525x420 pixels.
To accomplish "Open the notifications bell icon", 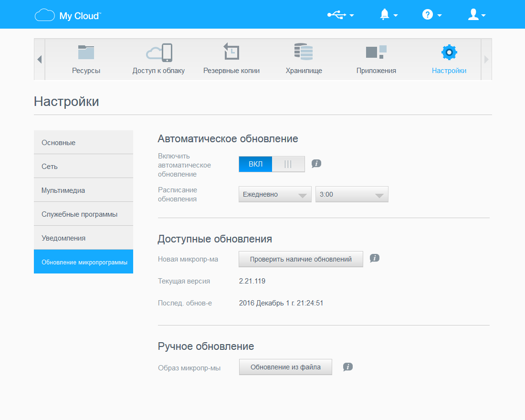I will [x=388, y=15].
